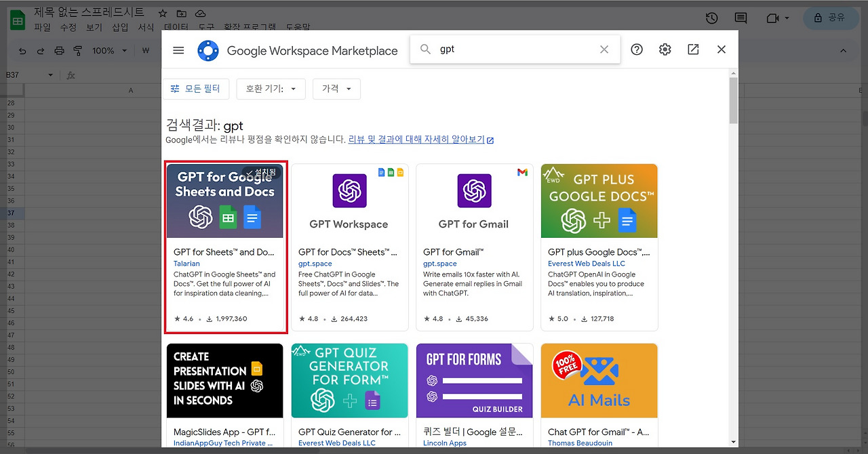Open the Marketplace hamburger menu
This screenshot has width=868, height=454.
tap(178, 50)
